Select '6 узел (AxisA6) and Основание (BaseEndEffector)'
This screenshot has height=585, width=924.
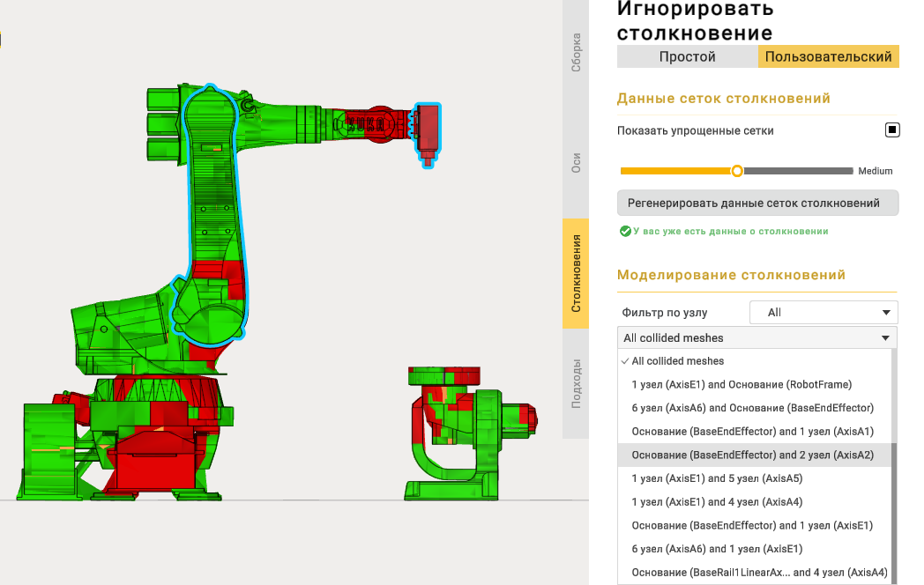coord(752,408)
